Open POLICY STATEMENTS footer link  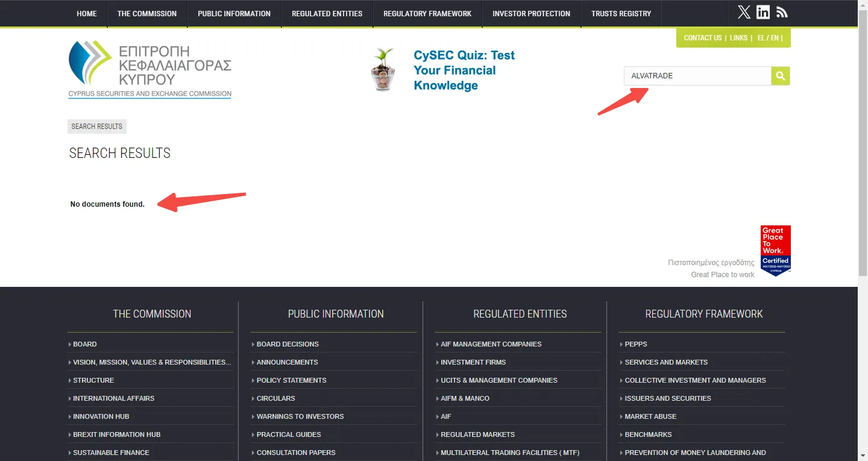(x=291, y=380)
